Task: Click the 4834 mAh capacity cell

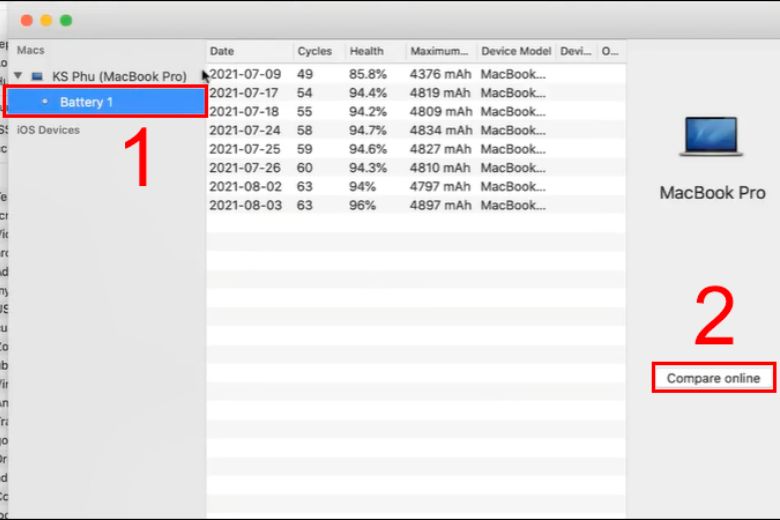Action: click(x=440, y=130)
